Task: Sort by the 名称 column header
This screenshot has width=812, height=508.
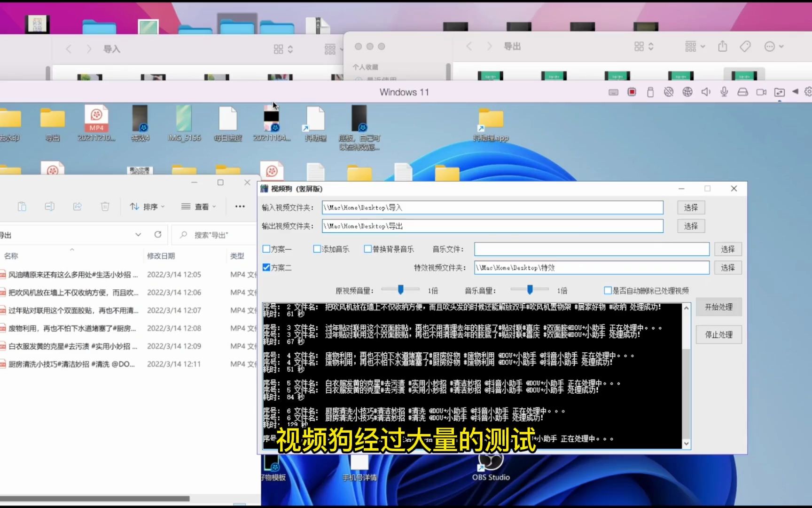Action: pos(11,256)
